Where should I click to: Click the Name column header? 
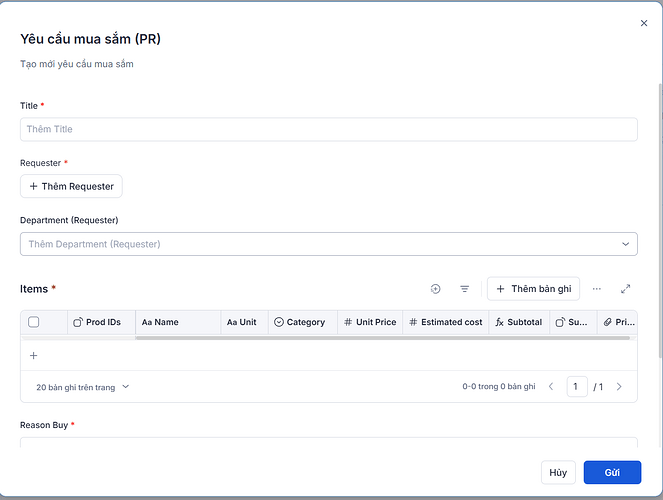[x=178, y=322]
